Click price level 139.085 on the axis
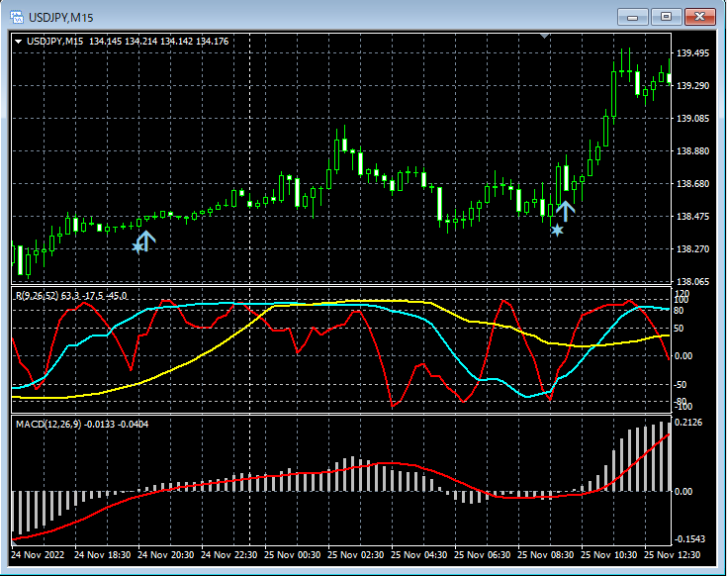Image resolution: width=728 pixels, height=576 pixels. (x=692, y=119)
